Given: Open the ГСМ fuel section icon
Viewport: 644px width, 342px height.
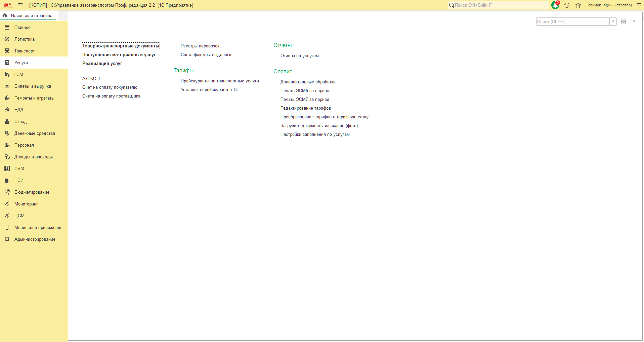Looking at the screenshot, I should pyautogui.click(x=7, y=74).
